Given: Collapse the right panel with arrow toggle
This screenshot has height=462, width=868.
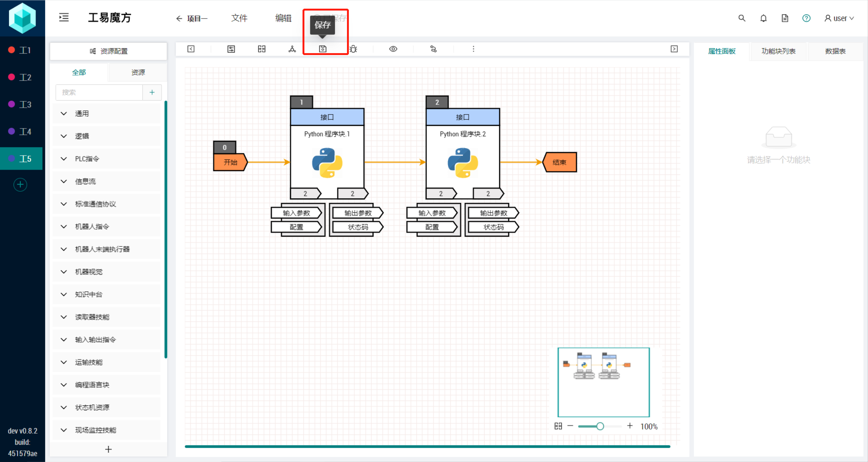Looking at the screenshot, I should (x=674, y=49).
